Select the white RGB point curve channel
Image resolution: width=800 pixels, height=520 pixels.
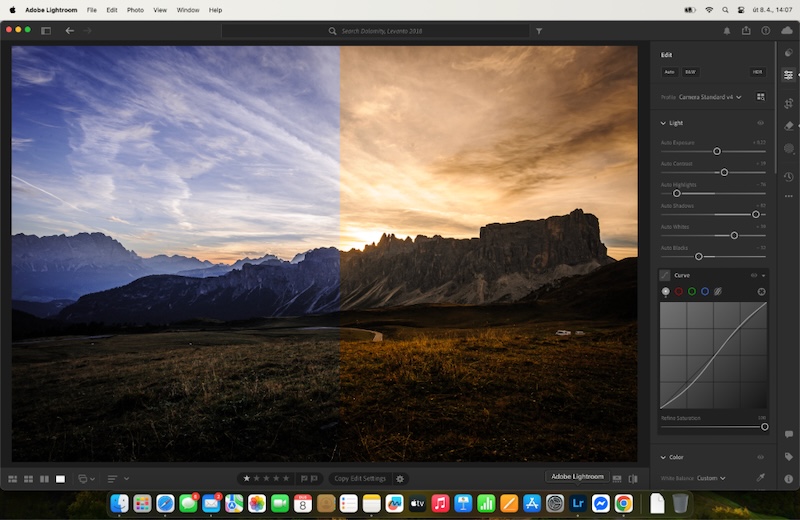665,291
